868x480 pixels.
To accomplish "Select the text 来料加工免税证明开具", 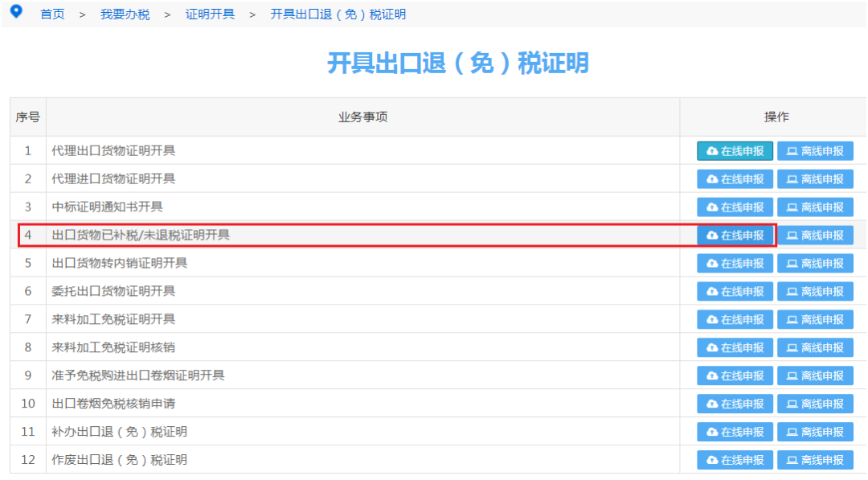I will tap(113, 319).
